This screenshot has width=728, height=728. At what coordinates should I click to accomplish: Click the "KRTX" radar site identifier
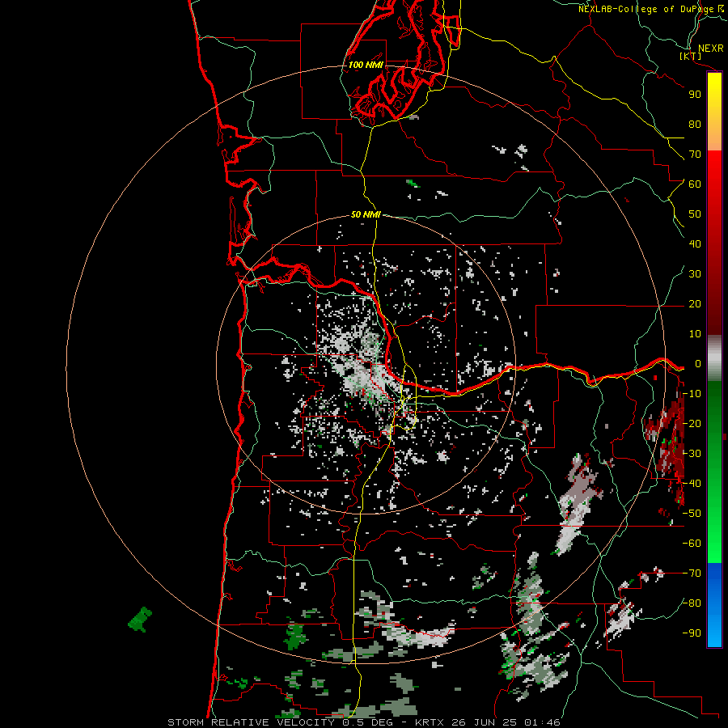(429, 722)
